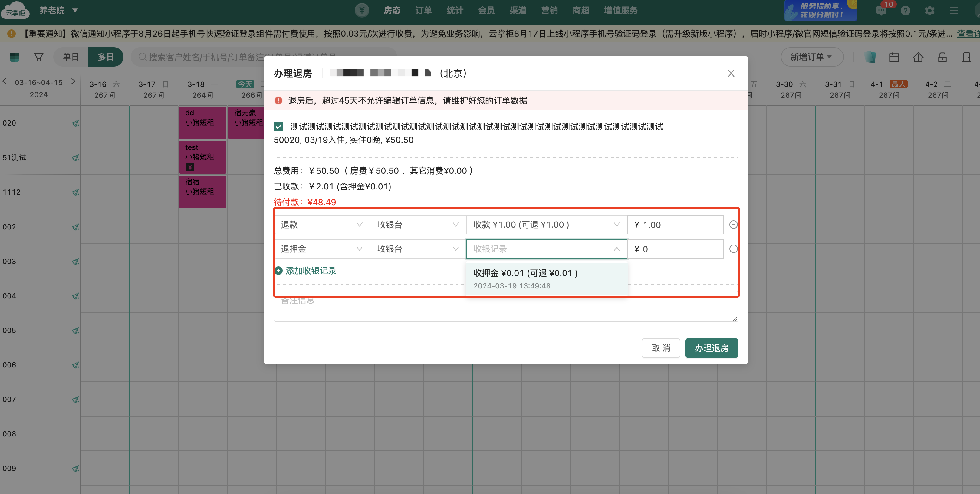Image resolution: width=980 pixels, height=494 pixels.
Task: Remove the 退款 refund row with minus icon
Action: 733,225
